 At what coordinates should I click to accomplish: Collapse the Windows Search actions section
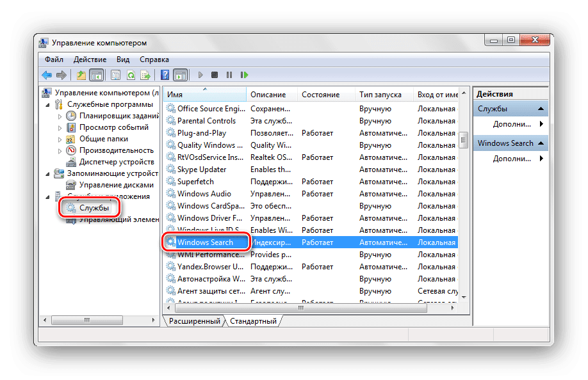[541, 143]
